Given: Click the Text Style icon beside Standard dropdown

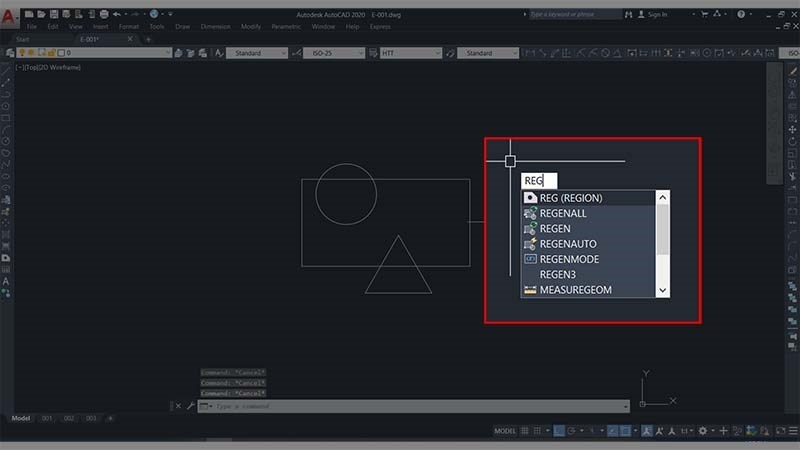Looking at the screenshot, I should coord(219,53).
